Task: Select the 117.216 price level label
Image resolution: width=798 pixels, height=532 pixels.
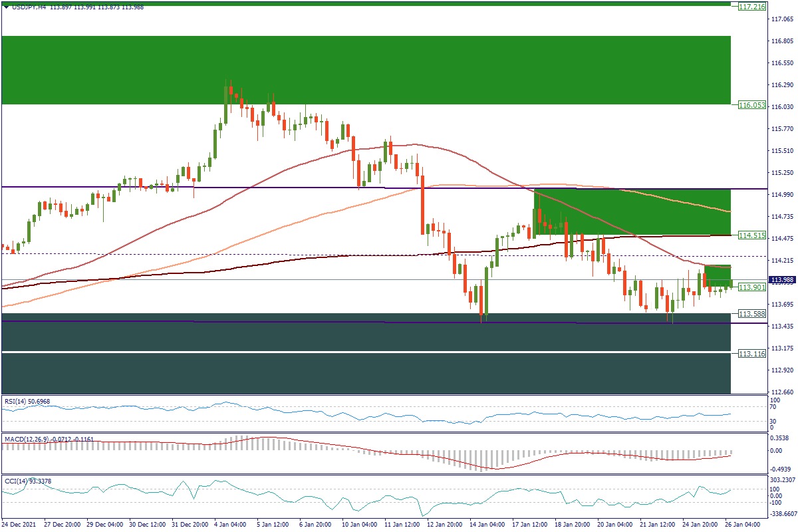Action: point(752,6)
